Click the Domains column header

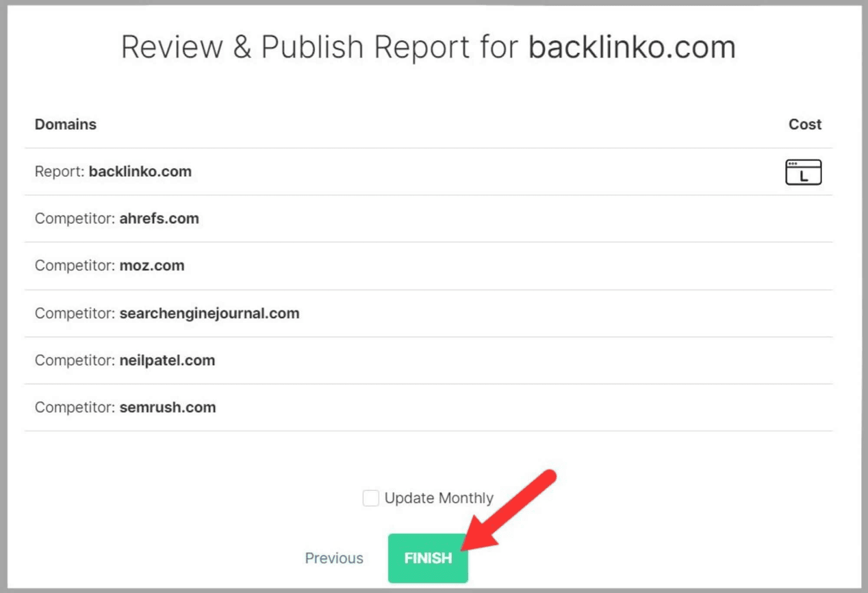pos(66,124)
